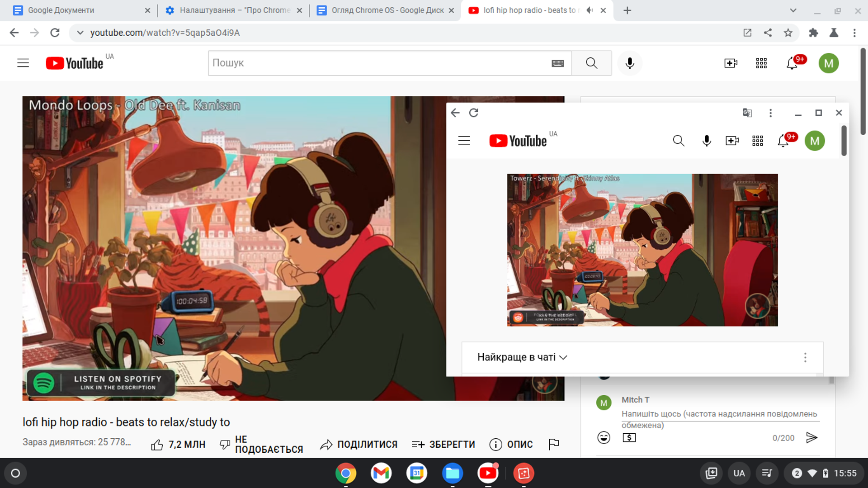
Task: Bookmark this page with the star
Action: click(x=788, y=33)
